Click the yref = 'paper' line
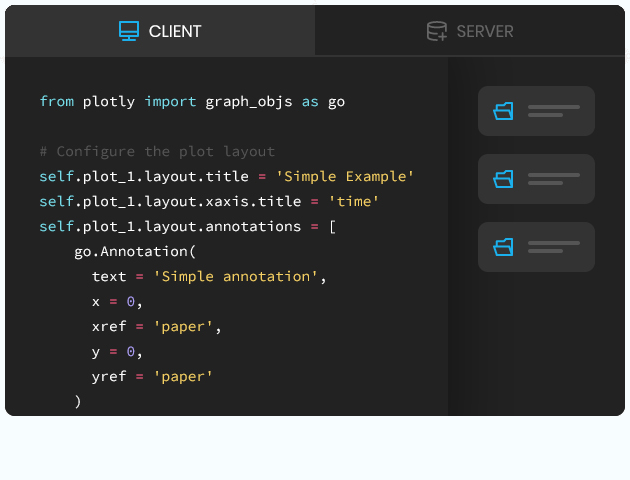 (x=152, y=377)
